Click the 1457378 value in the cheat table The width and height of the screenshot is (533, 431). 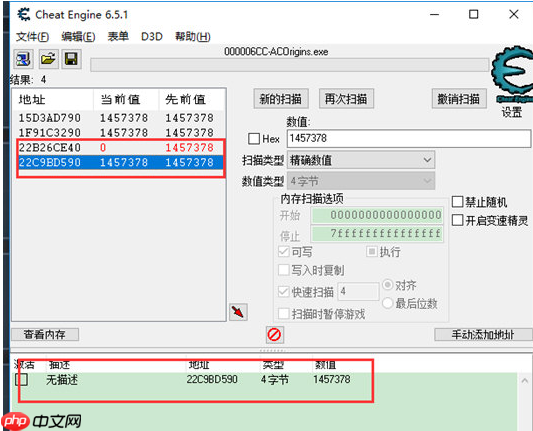pos(332,379)
